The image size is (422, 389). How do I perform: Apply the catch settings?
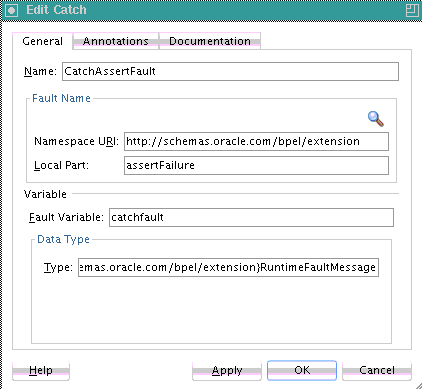click(227, 370)
